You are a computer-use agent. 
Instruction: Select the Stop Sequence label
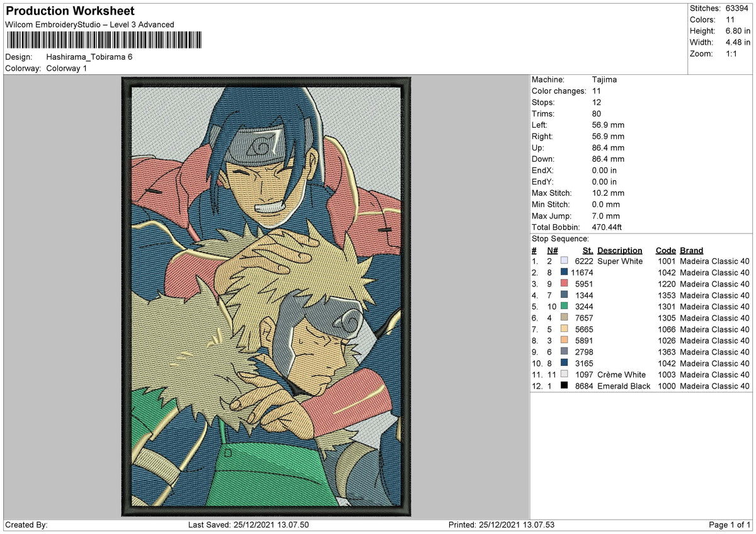point(560,239)
